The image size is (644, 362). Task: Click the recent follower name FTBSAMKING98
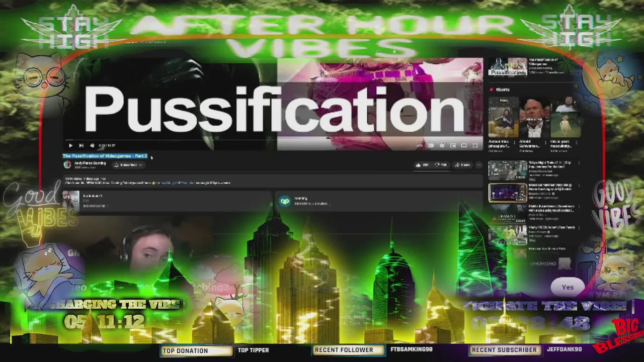pyautogui.click(x=412, y=349)
